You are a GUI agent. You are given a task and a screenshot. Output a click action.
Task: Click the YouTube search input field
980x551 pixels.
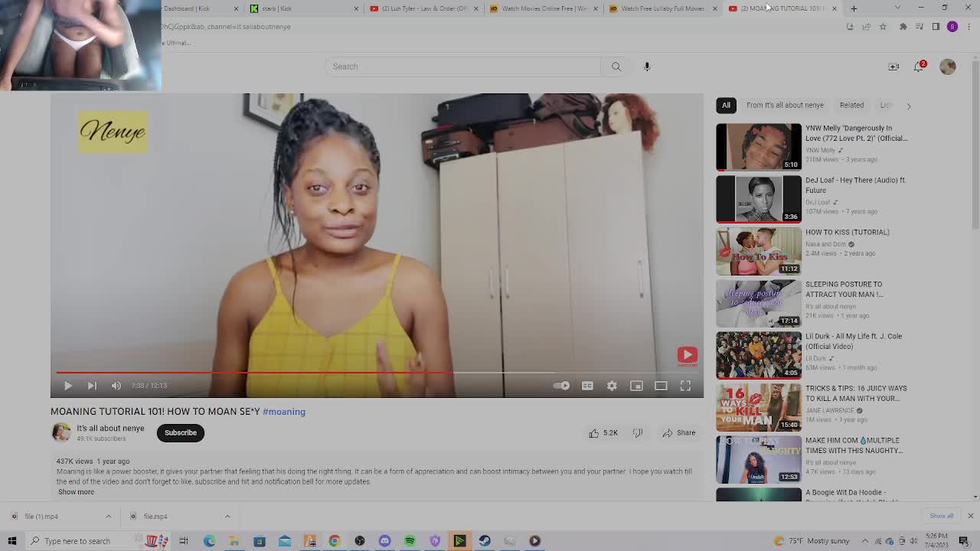tap(463, 67)
